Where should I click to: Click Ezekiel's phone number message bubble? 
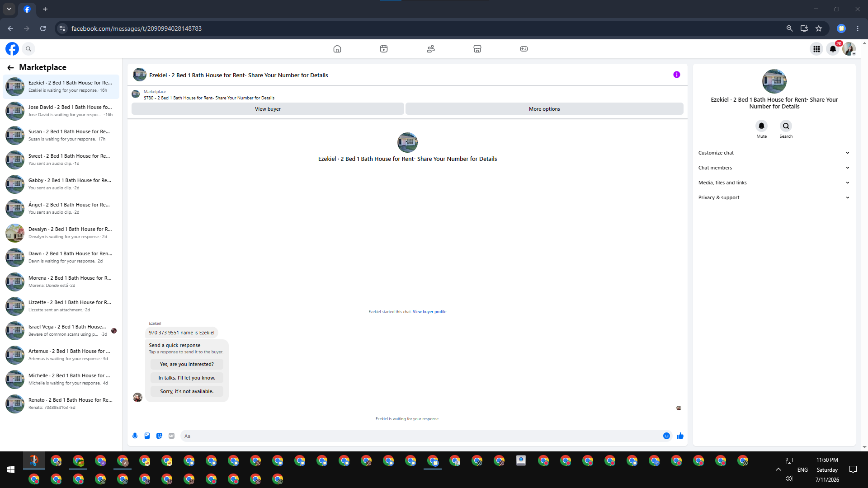pos(182,333)
